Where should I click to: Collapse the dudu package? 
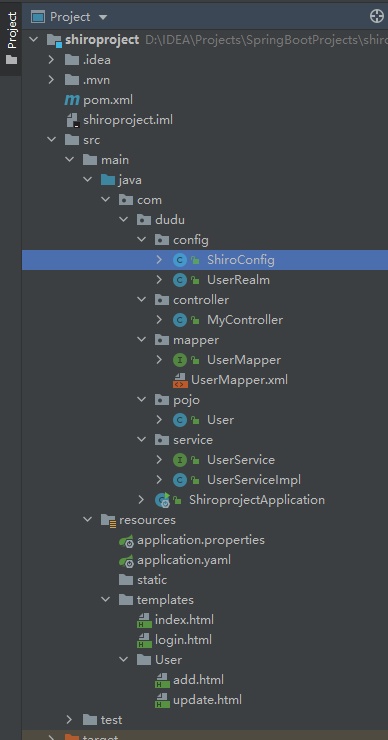(x=123, y=219)
